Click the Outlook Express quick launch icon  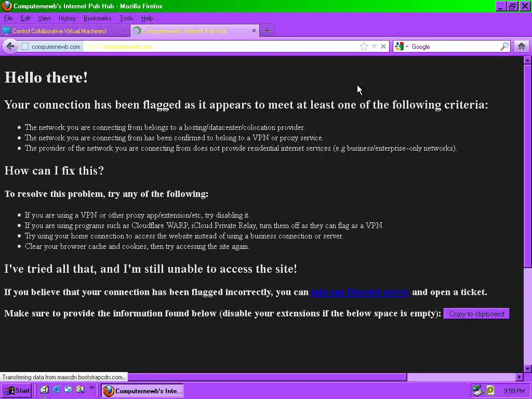pos(68,390)
